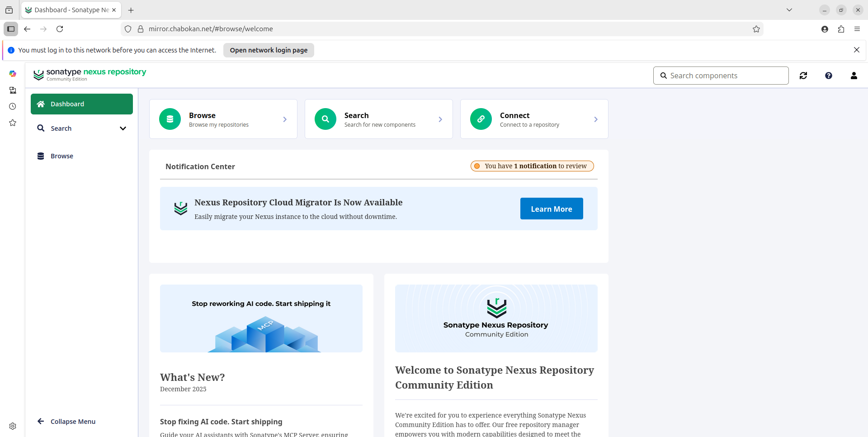Open the network login page
This screenshot has height=437, width=868.
[x=268, y=50]
